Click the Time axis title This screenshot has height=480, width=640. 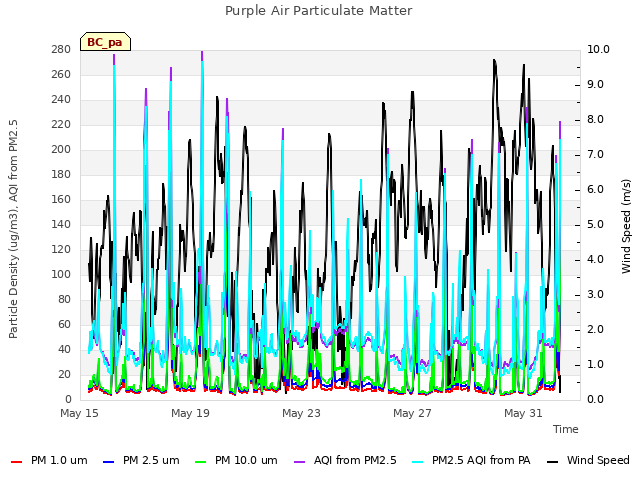[566, 429]
